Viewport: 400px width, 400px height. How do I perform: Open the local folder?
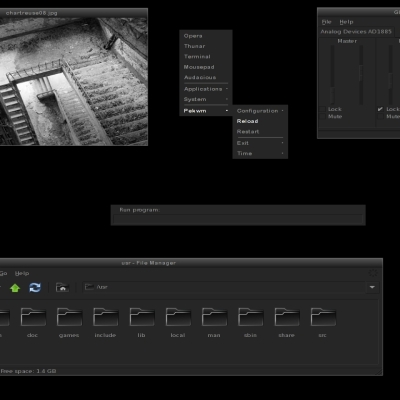tap(178, 323)
